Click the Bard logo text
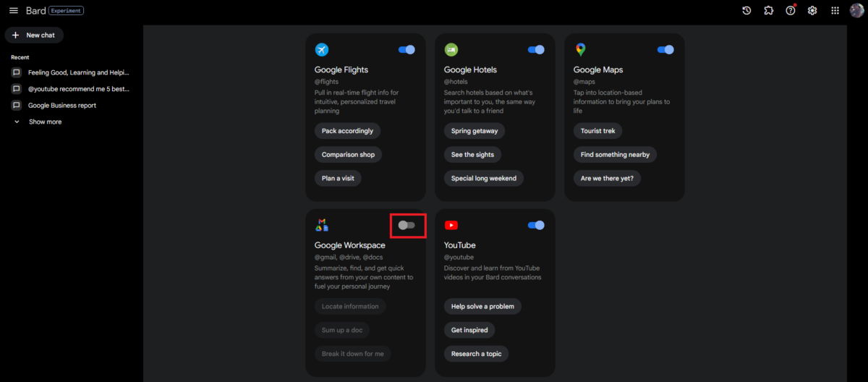The height and width of the screenshot is (382, 868). click(x=35, y=11)
